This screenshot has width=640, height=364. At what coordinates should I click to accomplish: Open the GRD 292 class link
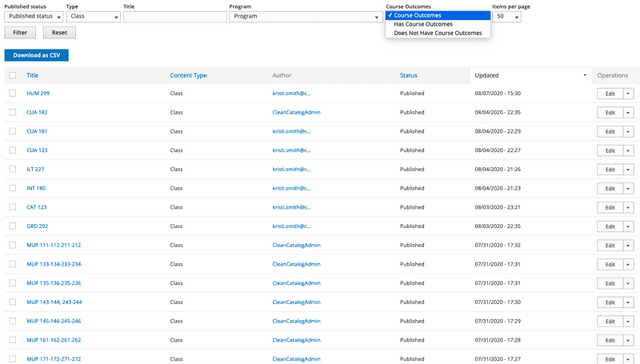[37, 226]
